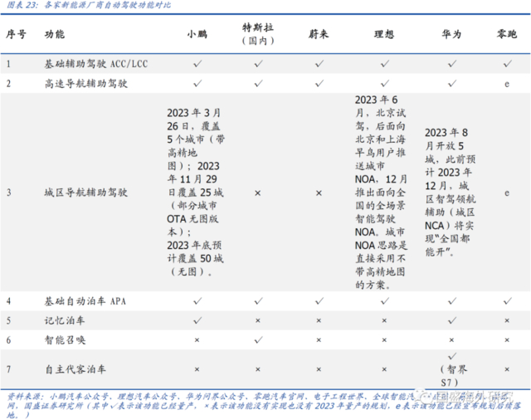Click 特斯拉 cross in 城区导航辅助驾驶 row
Viewport: 531px width, 420px height.
coord(258,193)
